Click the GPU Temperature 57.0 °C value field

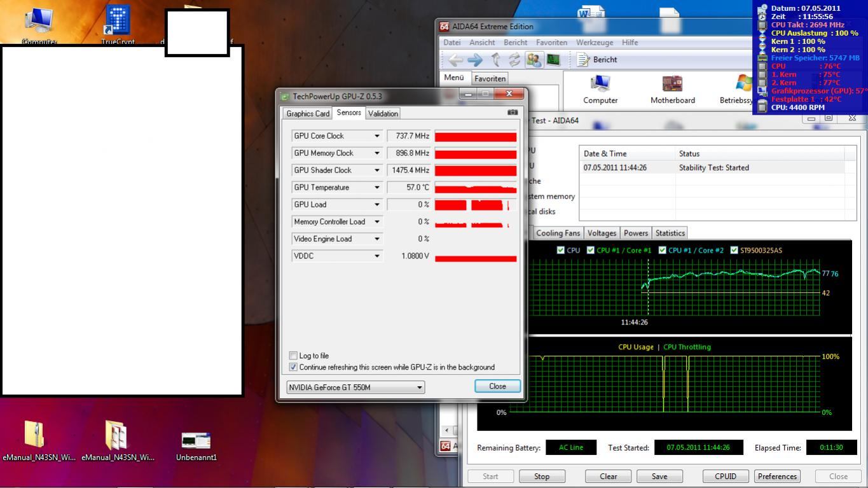coord(408,188)
